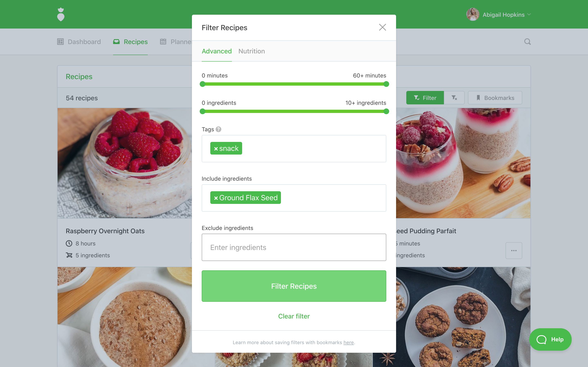The height and width of the screenshot is (367, 588).
Task: Open the green Help chat widget
Action: click(x=550, y=339)
